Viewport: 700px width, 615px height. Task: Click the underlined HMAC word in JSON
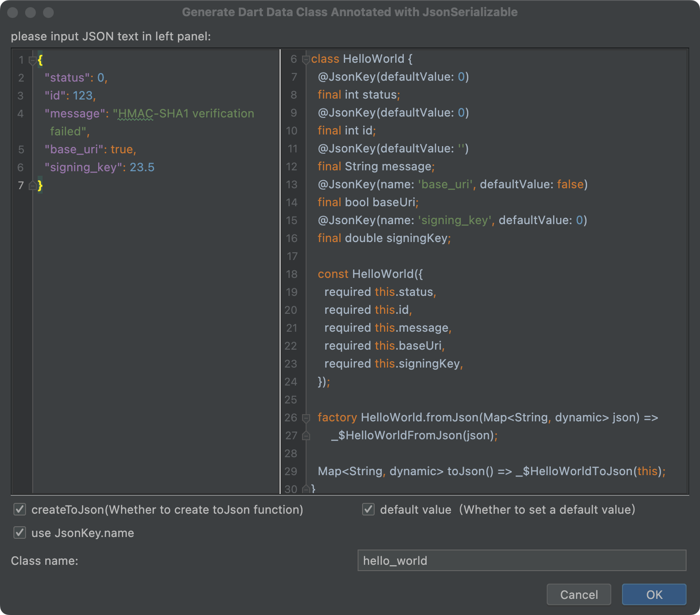[135, 113]
